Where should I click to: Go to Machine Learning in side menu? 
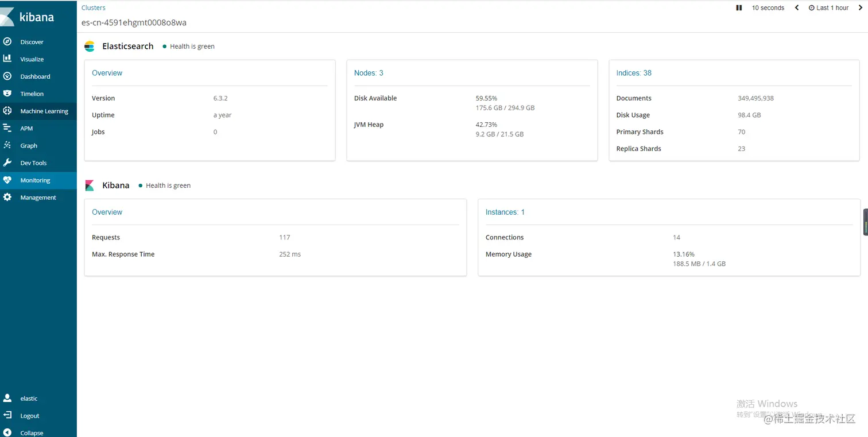[x=44, y=111]
